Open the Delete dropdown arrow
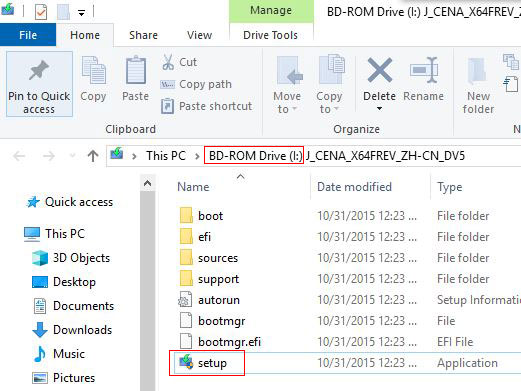The image size is (521, 391). coord(379,109)
